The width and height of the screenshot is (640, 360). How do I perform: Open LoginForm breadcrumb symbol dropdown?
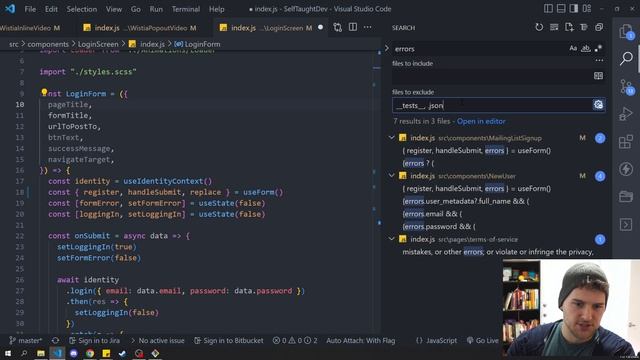point(197,44)
